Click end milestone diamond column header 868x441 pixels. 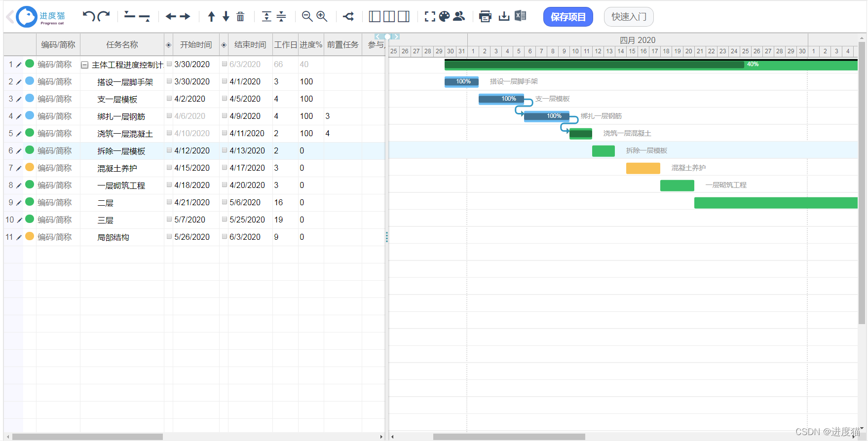pyautogui.click(x=224, y=45)
